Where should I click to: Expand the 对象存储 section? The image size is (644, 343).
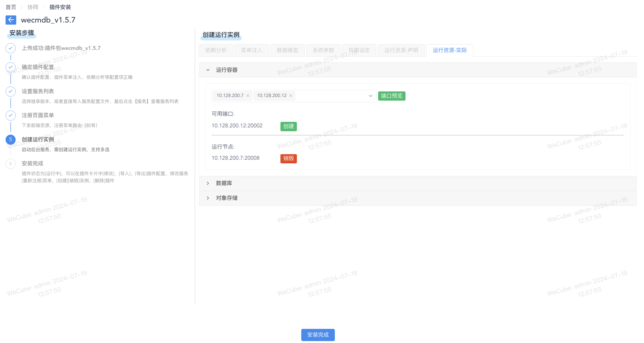tap(208, 198)
